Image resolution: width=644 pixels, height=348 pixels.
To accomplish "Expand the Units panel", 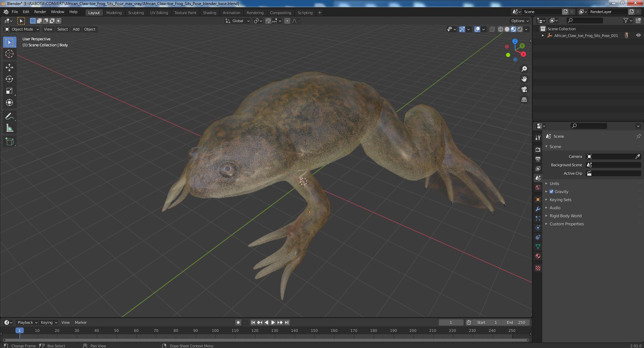I will pos(554,183).
